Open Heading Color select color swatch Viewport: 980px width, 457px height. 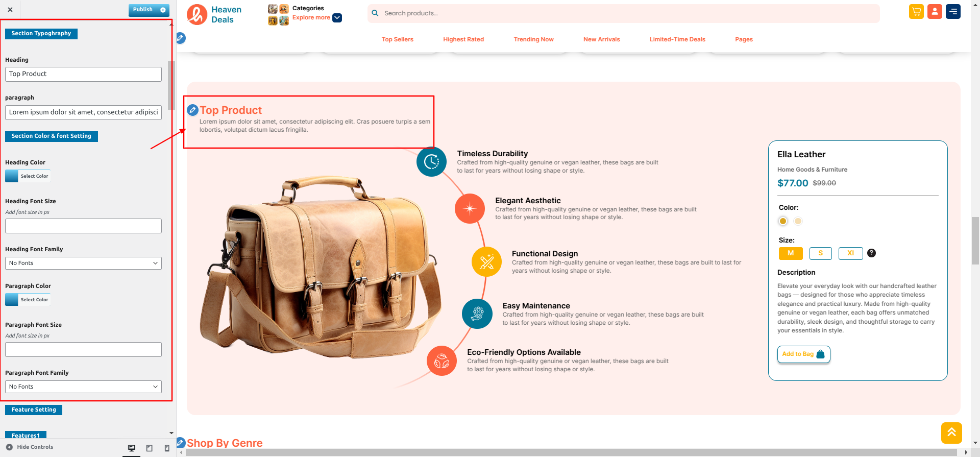(x=28, y=176)
